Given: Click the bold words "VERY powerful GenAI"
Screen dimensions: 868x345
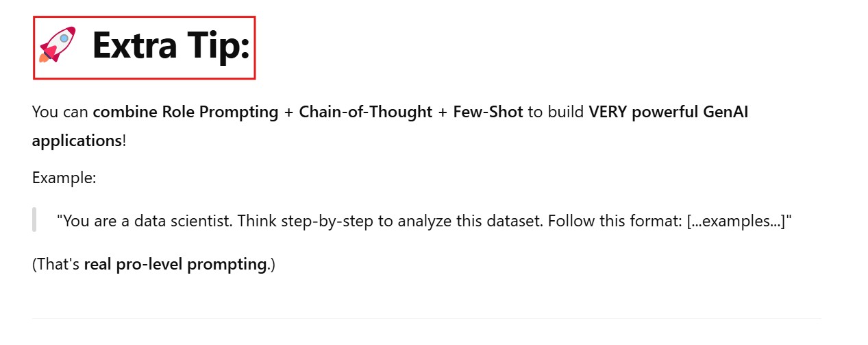Looking at the screenshot, I should coord(668,112).
